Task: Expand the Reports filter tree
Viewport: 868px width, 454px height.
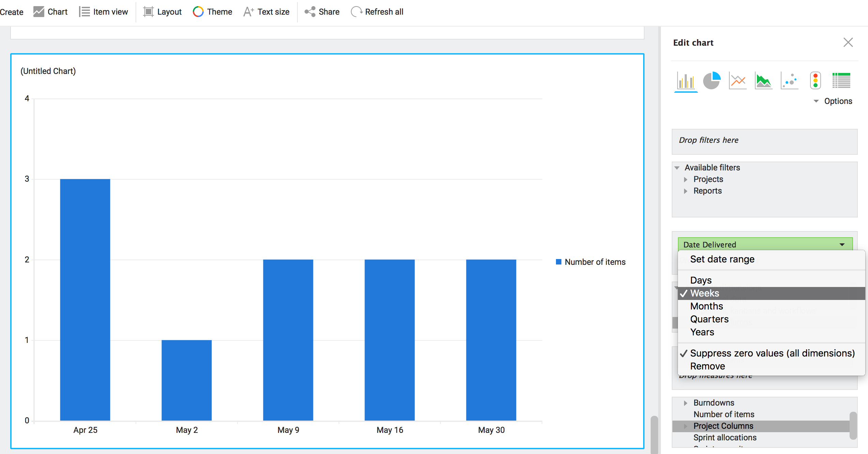Action: [686, 191]
